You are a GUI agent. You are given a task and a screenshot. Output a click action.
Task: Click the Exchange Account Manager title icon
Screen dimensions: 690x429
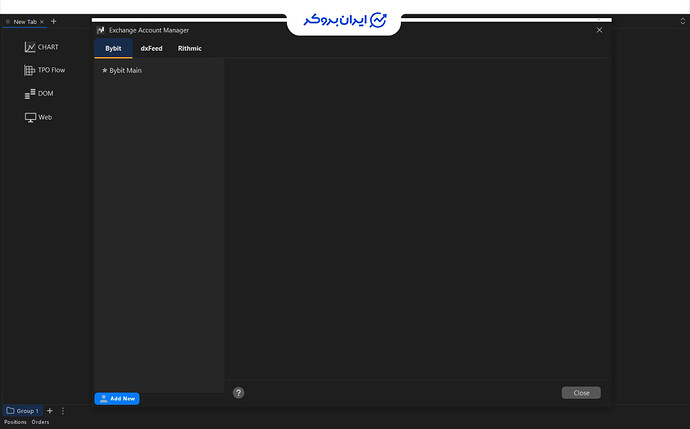[101, 30]
